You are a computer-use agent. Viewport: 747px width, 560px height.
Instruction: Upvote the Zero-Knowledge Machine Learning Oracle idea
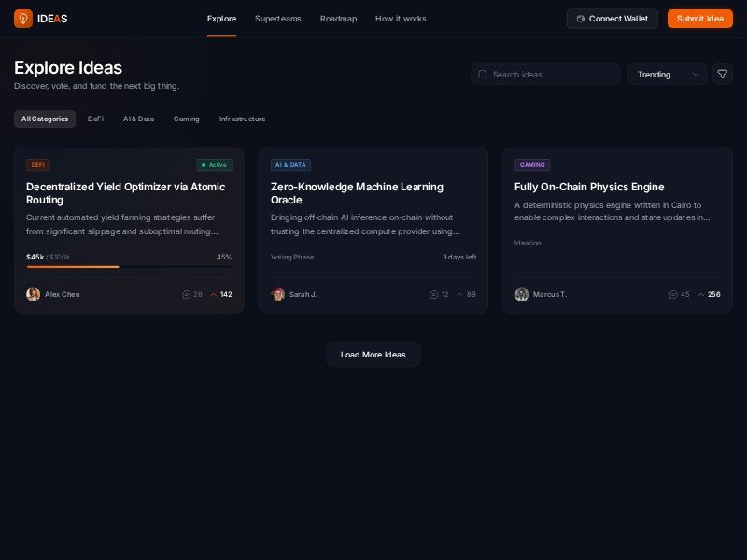[459, 295]
